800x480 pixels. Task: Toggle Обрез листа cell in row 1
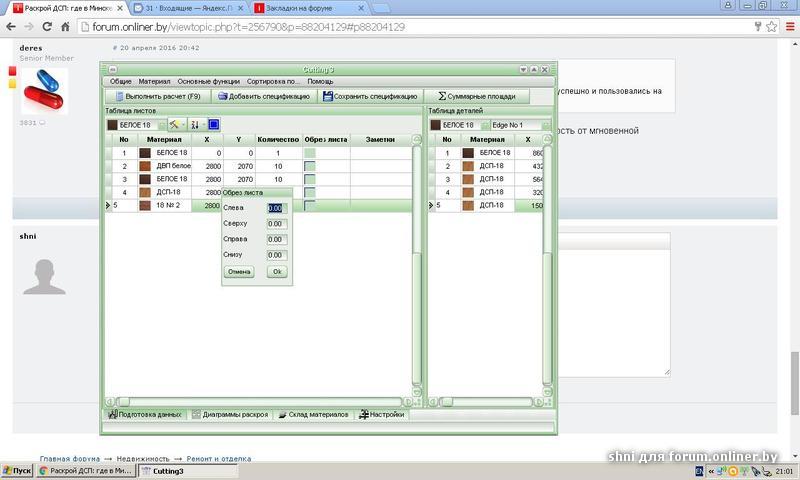[310, 153]
